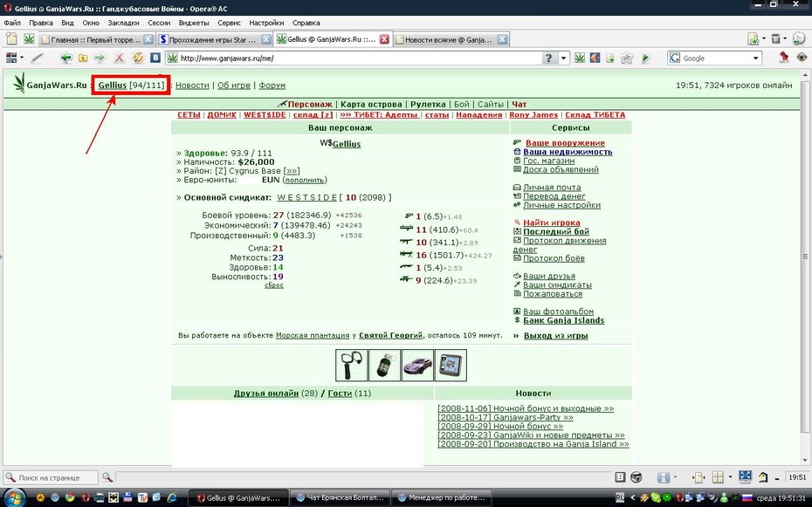
Task: Open the Личная почта service link
Action: 552,187
